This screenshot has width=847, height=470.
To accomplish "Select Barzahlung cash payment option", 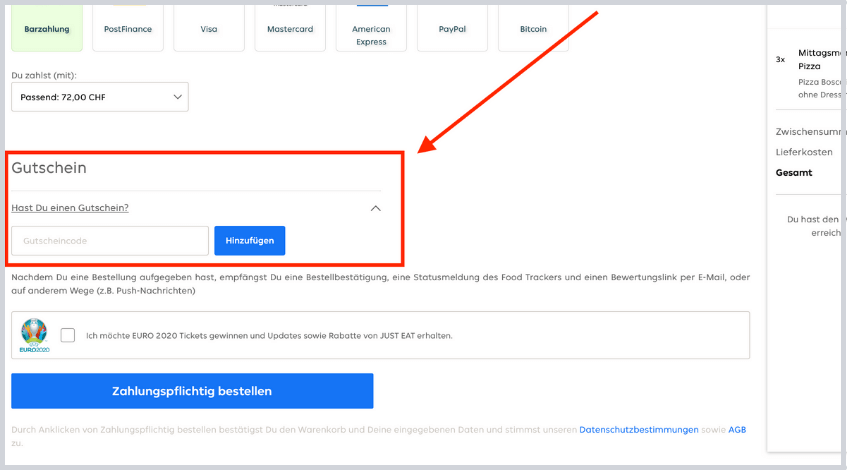I will [47, 28].
